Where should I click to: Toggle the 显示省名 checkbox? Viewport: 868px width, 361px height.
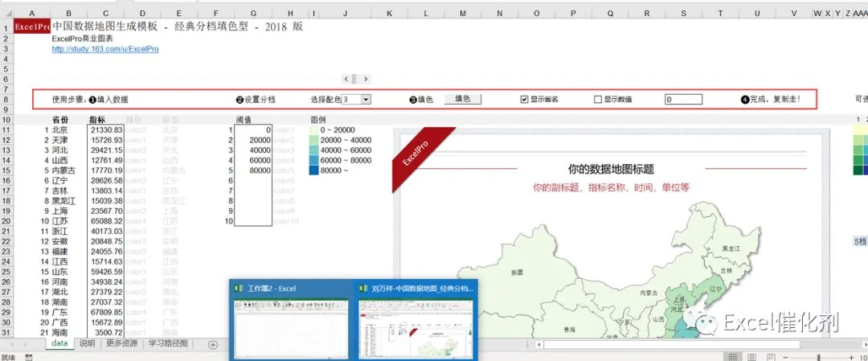(524, 100)
